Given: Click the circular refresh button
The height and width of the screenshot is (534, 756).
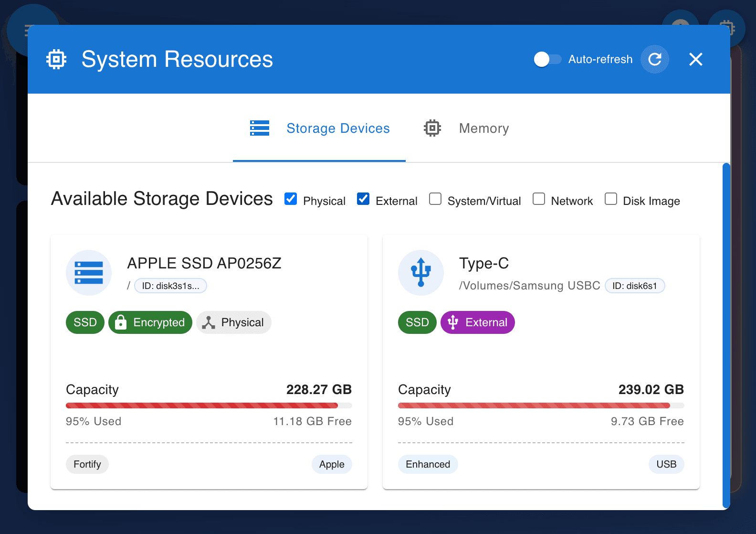Looking at the screenshot, I should (x=655, y=59).
